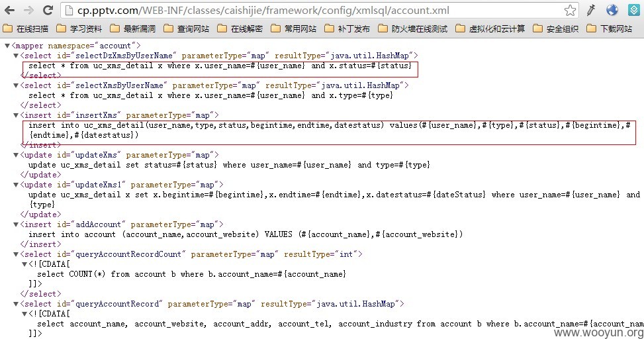Collapse the CDATA block under queryAccountRecord
Image resolution: width=644 pixels, height=339 pixels.
click(24, 314)
